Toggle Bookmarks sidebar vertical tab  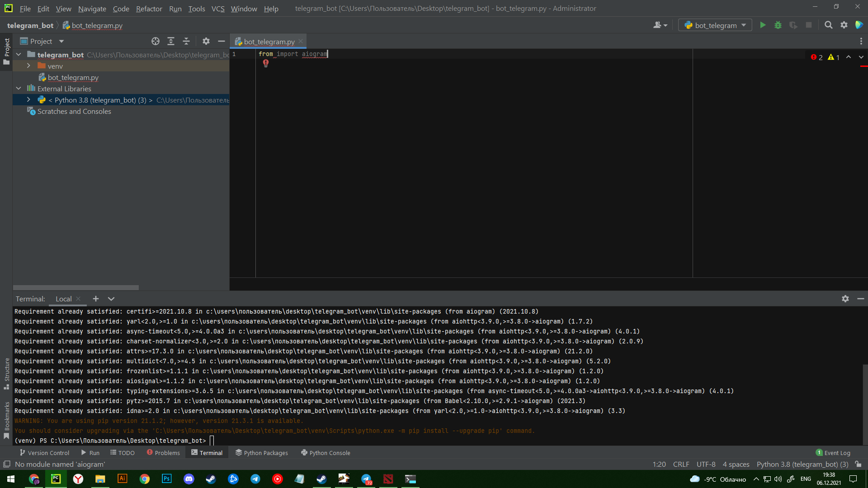click(x=6, y=420)
